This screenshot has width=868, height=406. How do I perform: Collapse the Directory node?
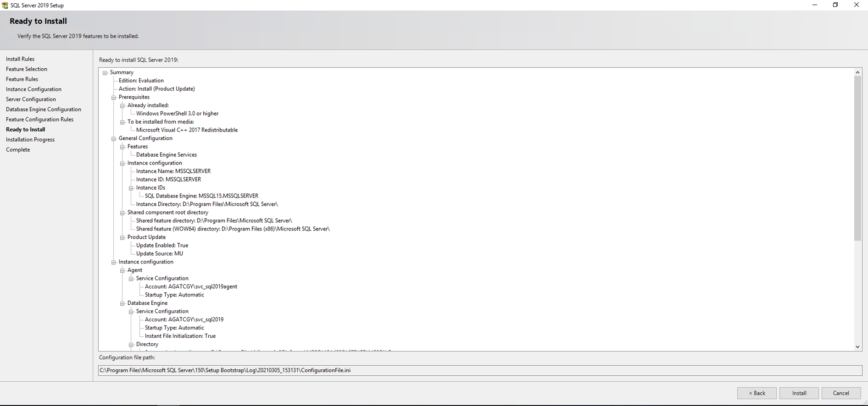click(x=131, y=345)
